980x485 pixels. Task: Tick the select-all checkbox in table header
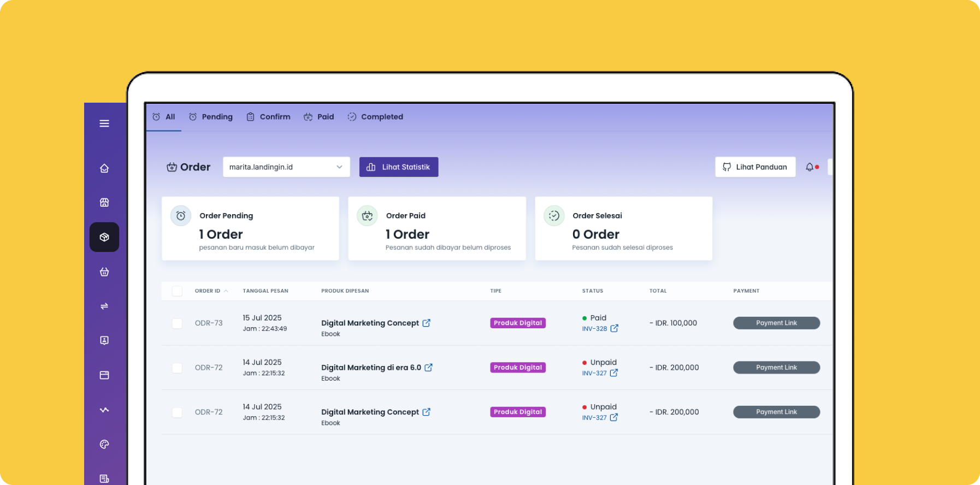coord(177,291)
